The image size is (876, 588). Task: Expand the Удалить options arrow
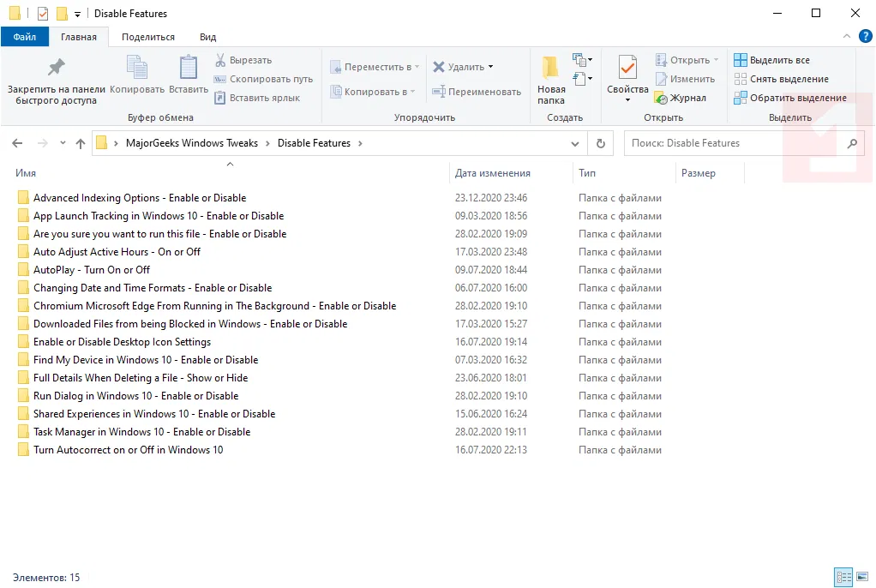[491, 67]
